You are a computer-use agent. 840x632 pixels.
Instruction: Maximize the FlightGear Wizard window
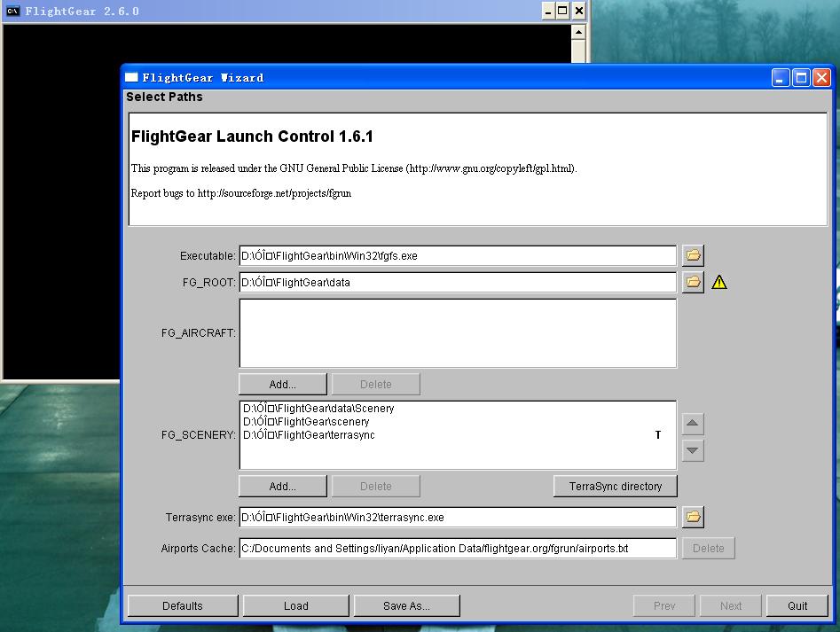point(801,78)
